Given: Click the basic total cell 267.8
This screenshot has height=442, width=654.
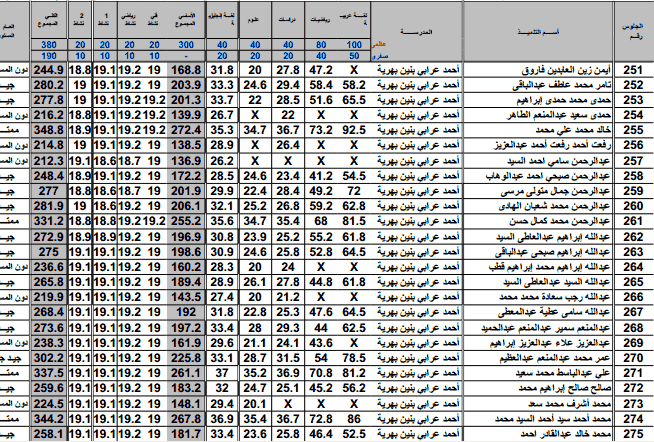Looking at the screenshot, I should tap(186, 419).
